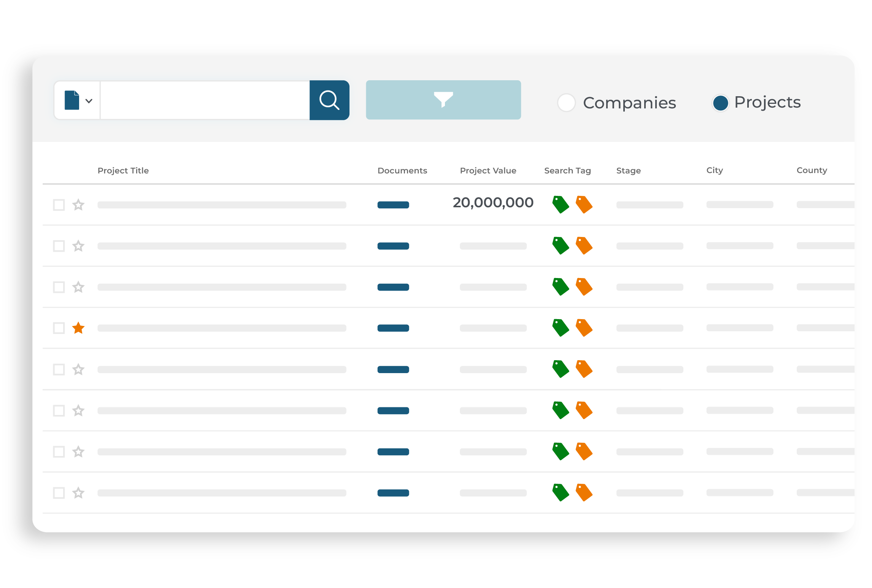The image size is (872, 588).
Task: Click the Search Tag column header
Action: coord(567,170)
